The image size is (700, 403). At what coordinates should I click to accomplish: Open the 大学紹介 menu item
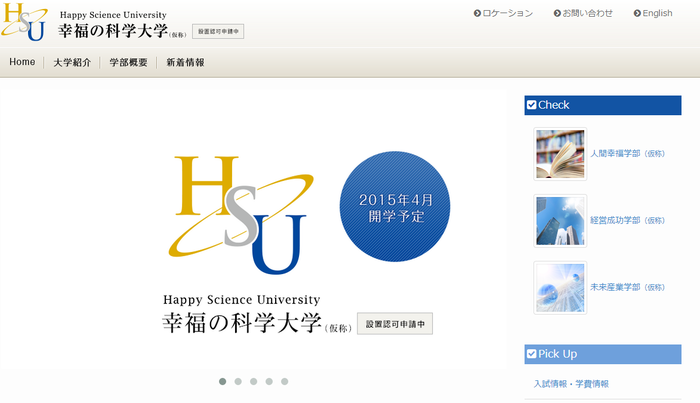coord(72,62)
